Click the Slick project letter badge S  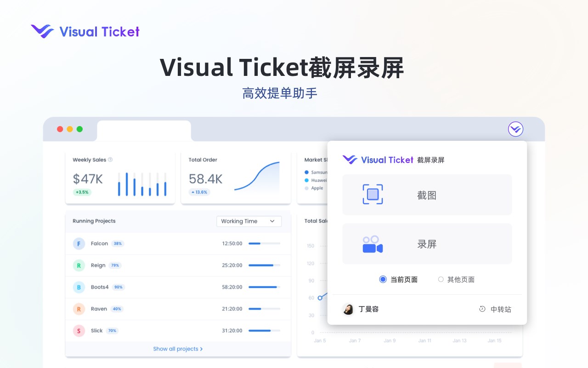click(79, 331)
